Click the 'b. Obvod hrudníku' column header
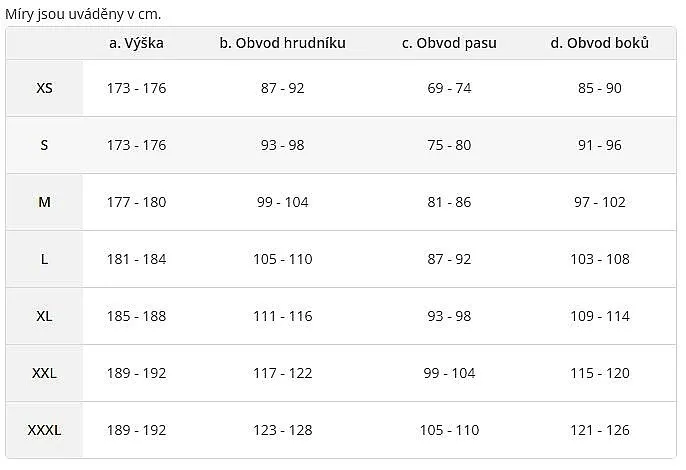 click(x=283, y=43)
